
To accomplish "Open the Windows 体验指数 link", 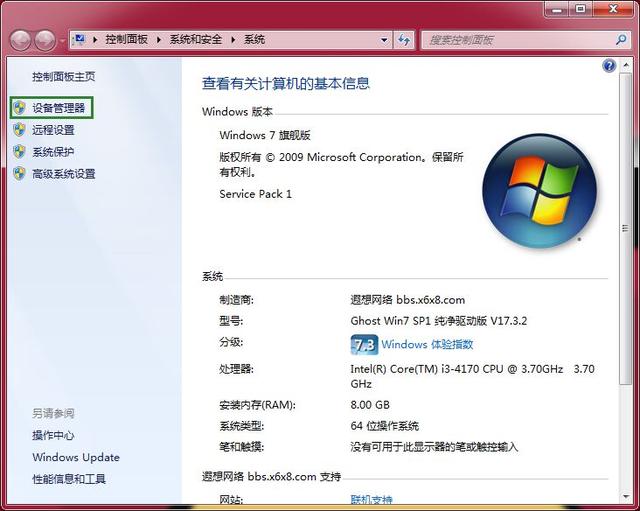I will pyautogui.click(x=427, y=344).
